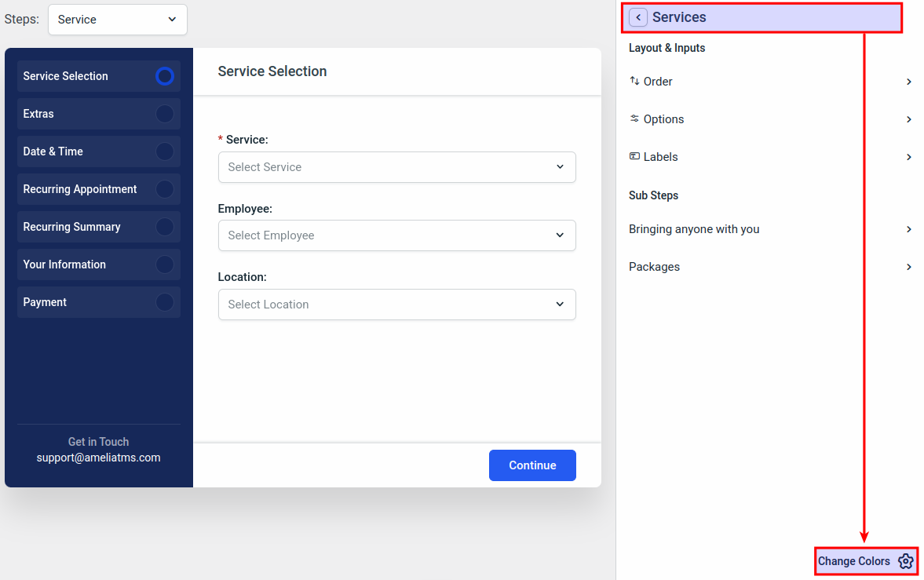
Task: Click the blue Continue button
Action: coord(532,465)
